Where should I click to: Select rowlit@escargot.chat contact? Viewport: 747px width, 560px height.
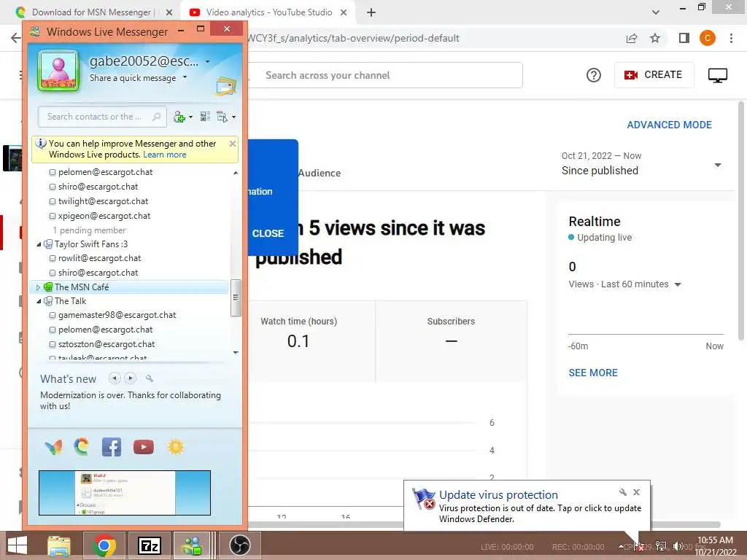[x=99, y=258]
